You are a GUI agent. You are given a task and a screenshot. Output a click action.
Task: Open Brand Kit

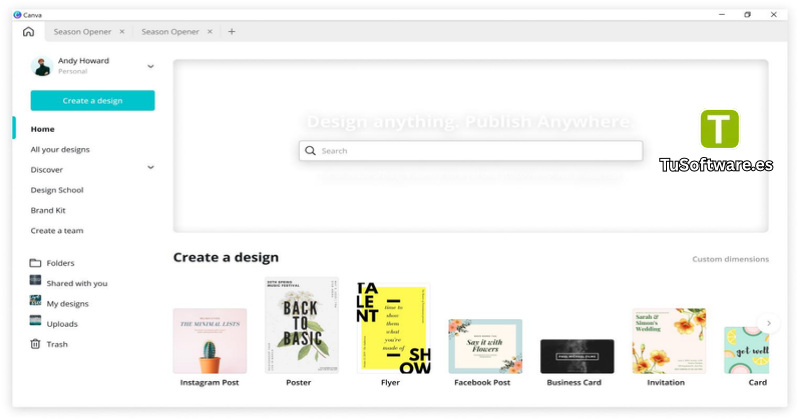[48, 210]
